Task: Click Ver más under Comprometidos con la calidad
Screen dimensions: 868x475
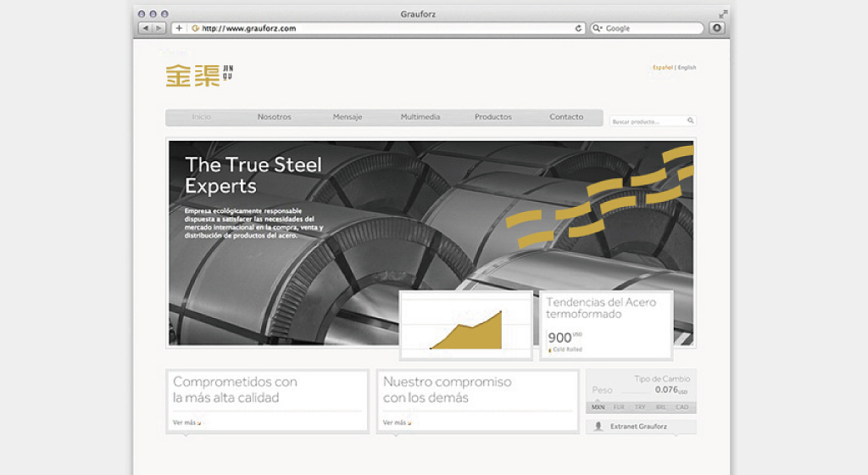Action: 186,422
